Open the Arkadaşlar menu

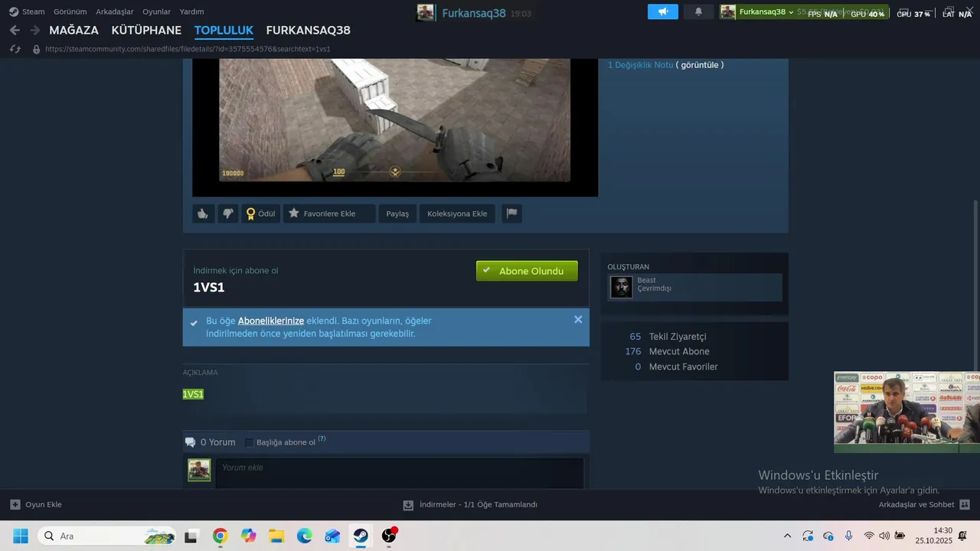pyautogui.click(x=114, y=11)
